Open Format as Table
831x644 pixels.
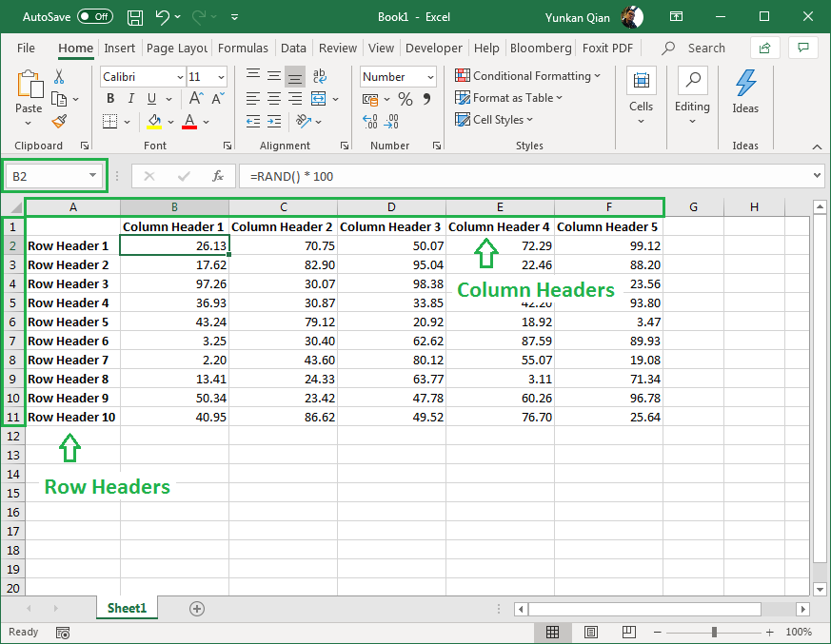508,98
